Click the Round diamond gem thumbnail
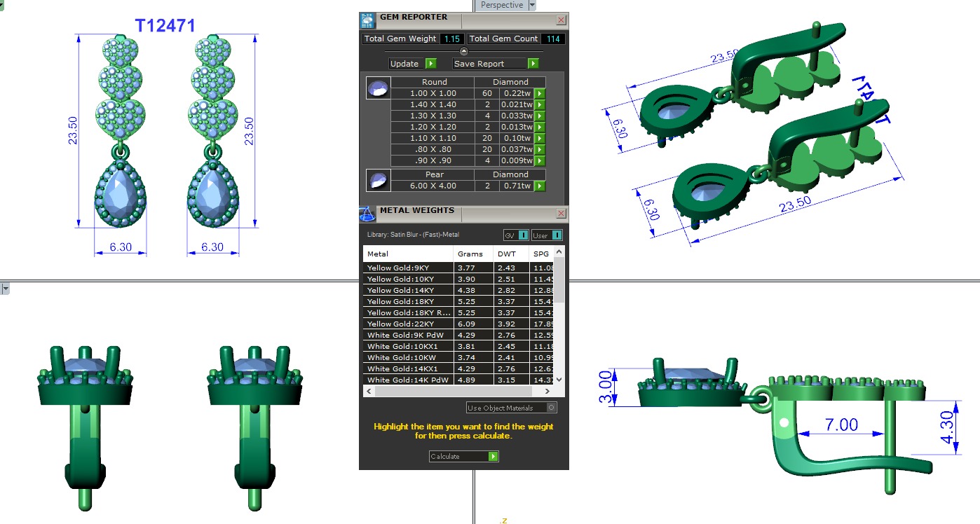The width and height of the screenshot is (980, 524). coord(377,89)
